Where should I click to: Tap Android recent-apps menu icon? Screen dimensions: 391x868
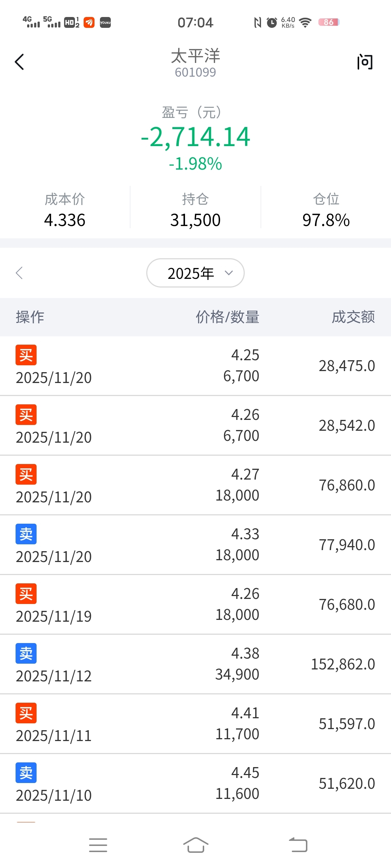click(98, 845)
